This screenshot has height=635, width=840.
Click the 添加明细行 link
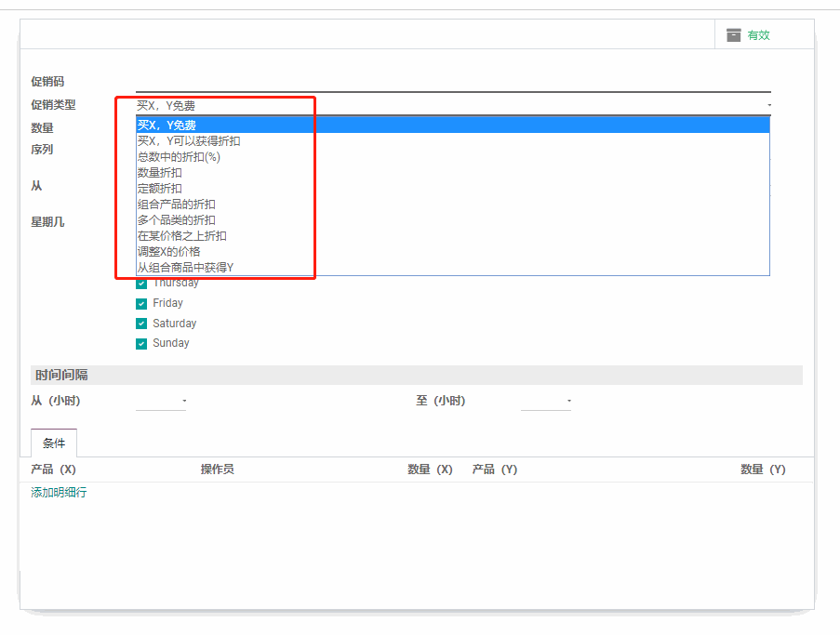59,493
